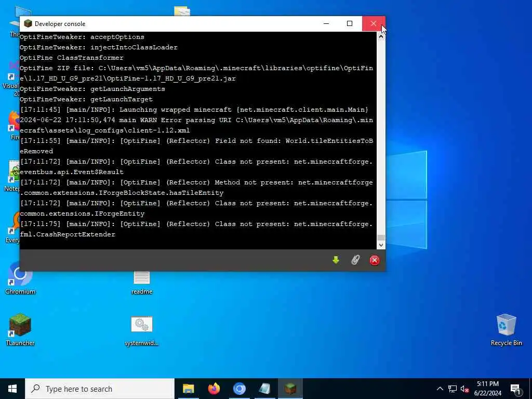Click the 'OptiFineTweaker: getLaunchArguments' log line
The image size is (532, 399).
[x=92, y=89]
